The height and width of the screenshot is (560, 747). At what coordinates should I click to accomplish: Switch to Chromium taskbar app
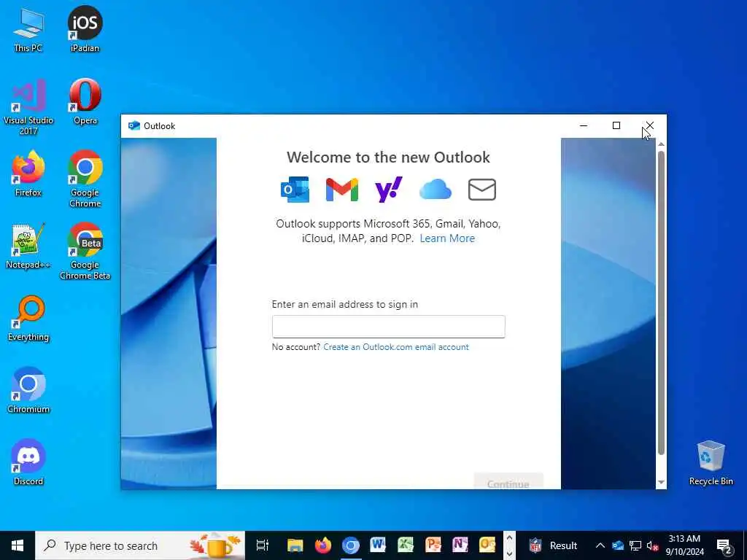[x=351, y=545]
